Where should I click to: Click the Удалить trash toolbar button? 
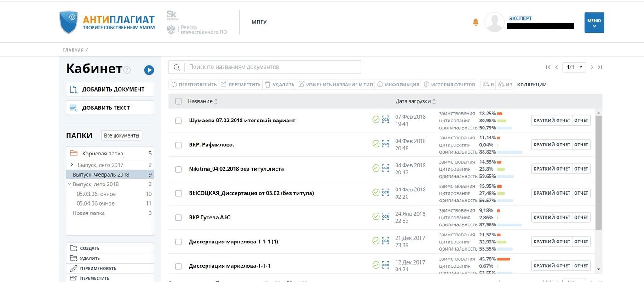point(279,85)
